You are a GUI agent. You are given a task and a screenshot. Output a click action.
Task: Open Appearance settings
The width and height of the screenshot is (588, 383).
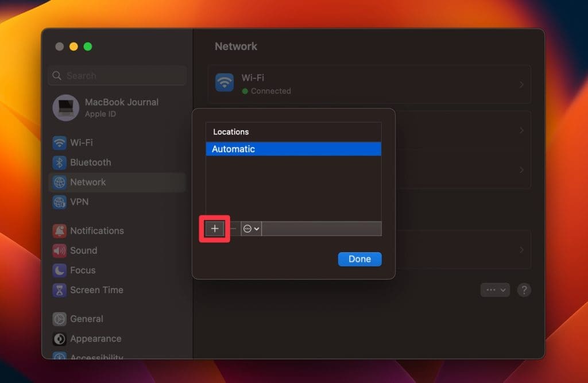[117, 339]
